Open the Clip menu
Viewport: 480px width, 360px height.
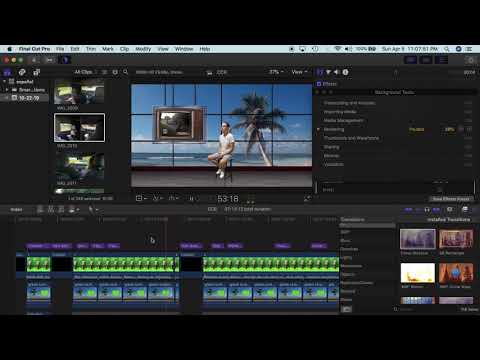[124, 49]
